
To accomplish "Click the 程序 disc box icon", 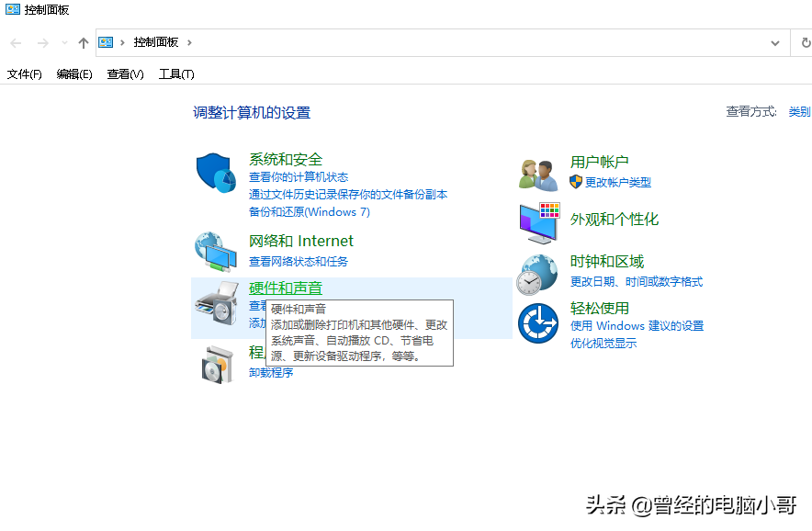I will (x=218, y=365).
